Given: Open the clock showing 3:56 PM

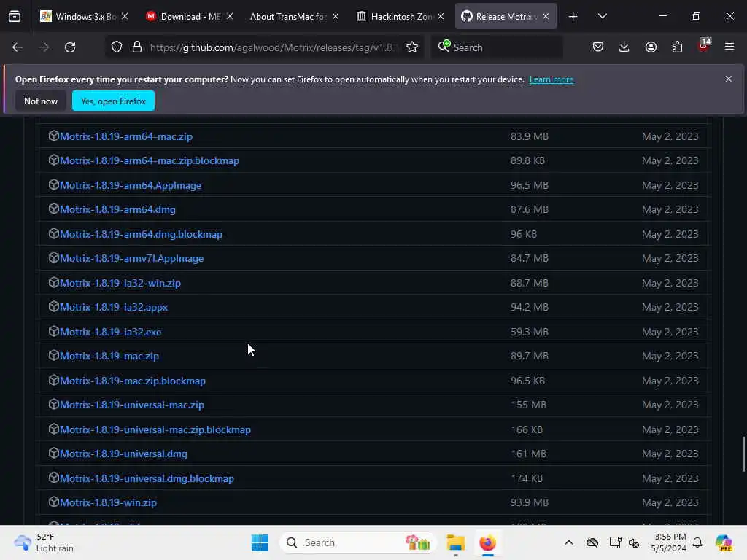Looking at the screenshot, I should point(670,542).
